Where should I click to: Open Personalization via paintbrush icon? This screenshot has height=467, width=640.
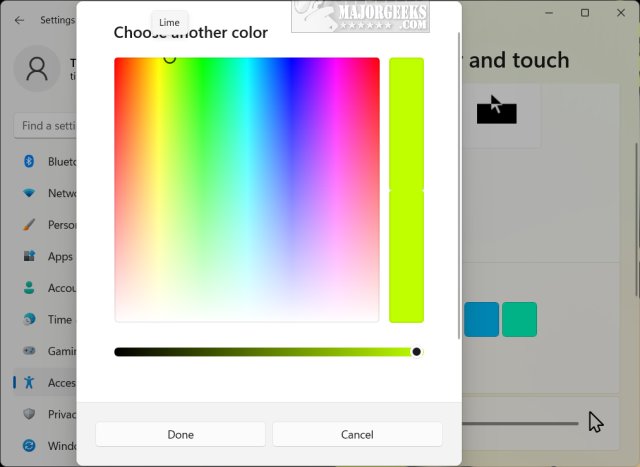[x=29, y=225]
